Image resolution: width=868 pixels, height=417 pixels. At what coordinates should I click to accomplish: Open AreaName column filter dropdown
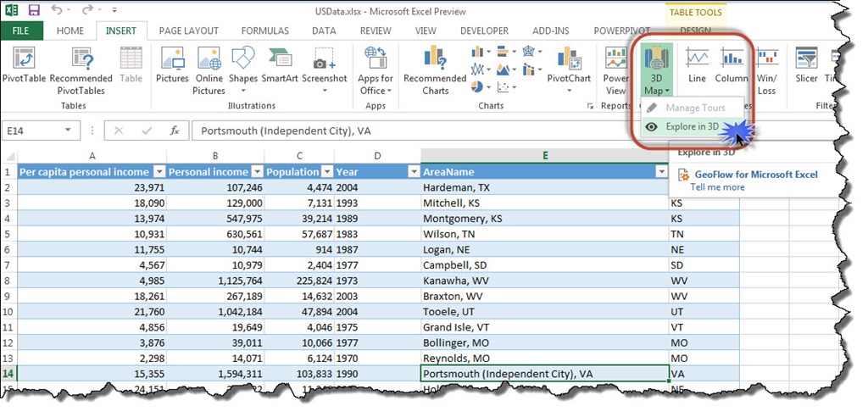pyautogui.click(x=661, y=172)
